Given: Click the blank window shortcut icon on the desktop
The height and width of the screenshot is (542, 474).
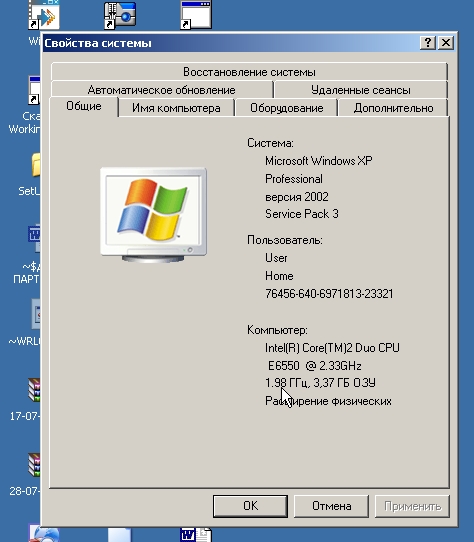Looking at the screenshot, I should tap(196, 15).
